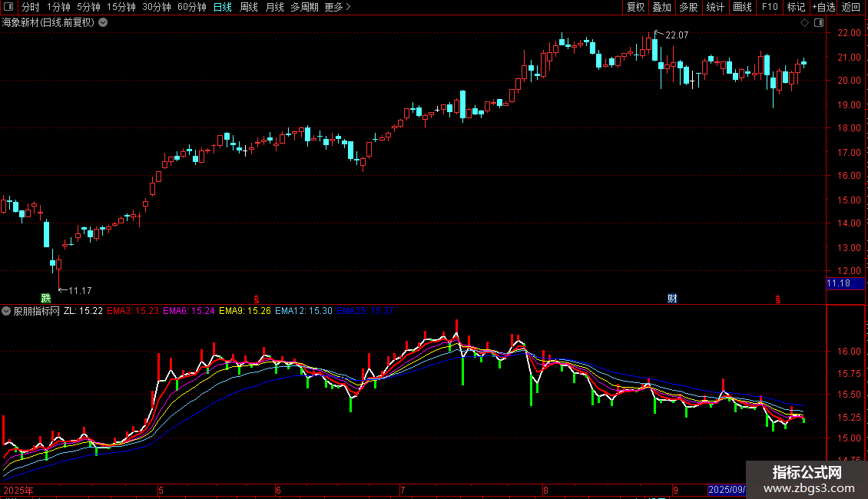Select the 15分钟 period
This screenshot has width=868, height=499.
click(x=121, y=7)
